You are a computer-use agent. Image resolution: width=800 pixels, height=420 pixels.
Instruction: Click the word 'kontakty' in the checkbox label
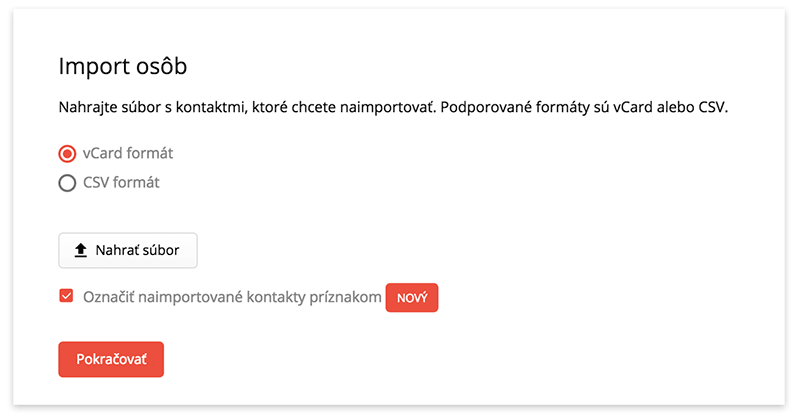click(x=276, y=298)
